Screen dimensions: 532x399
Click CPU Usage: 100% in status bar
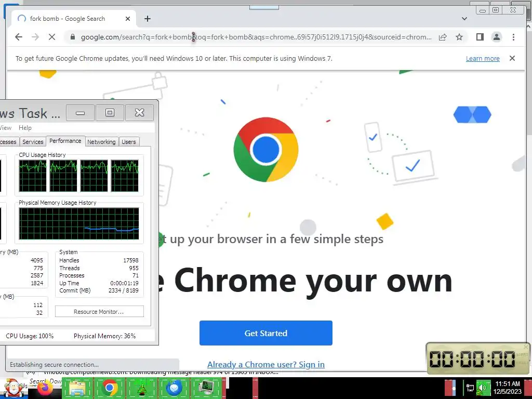tap(30, 336)
